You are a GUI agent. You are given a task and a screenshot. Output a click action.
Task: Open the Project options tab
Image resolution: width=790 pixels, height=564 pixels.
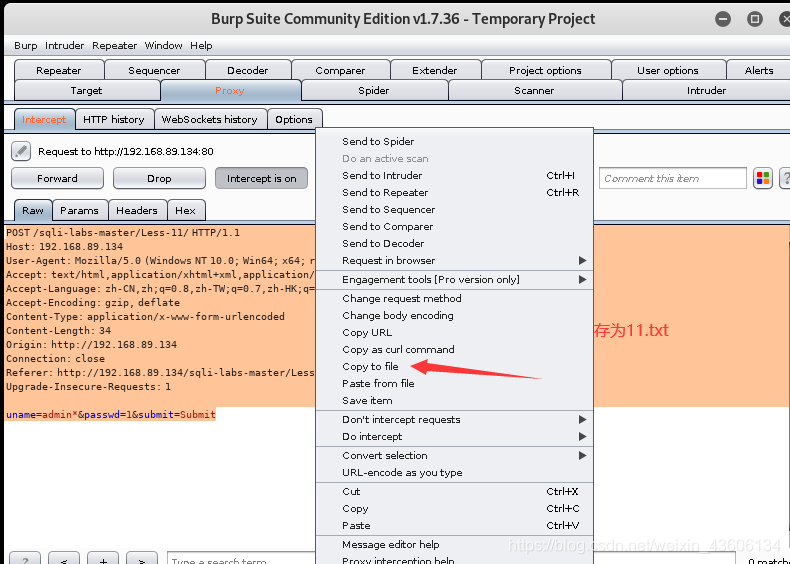(x=545, y=71)
